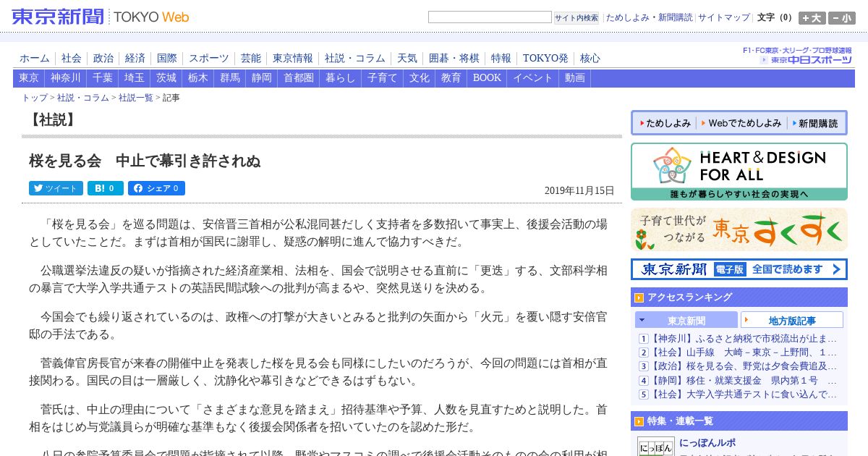This screenshot has width=868, height=456.
Task: Open the 芸能 section
Action: [251, 59]
